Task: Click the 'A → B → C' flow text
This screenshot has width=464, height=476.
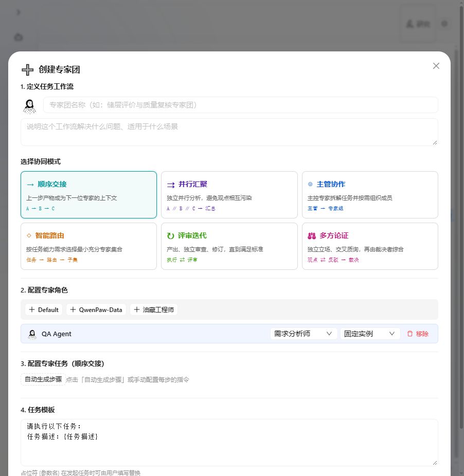Action: (41, 209)
